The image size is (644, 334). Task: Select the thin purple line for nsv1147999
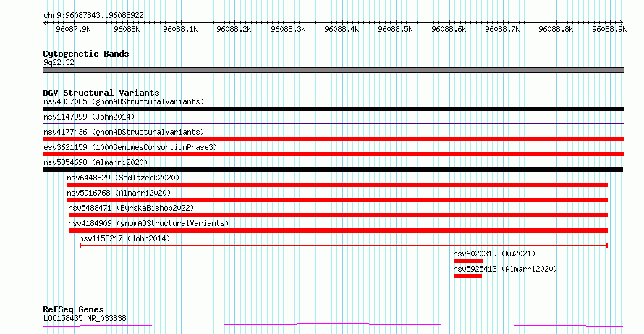point(333,123)
